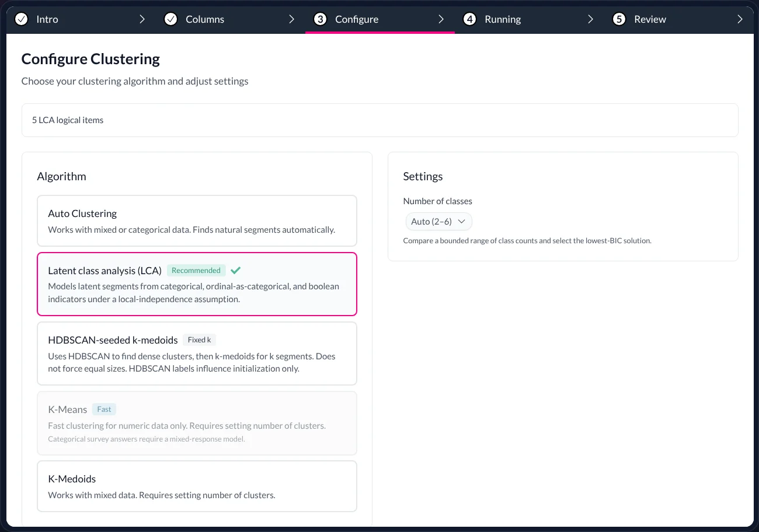The image size is (759, 532).
Task: Click 'Choose your clustering algorithm' subtitle
Action: pos(135,81)
